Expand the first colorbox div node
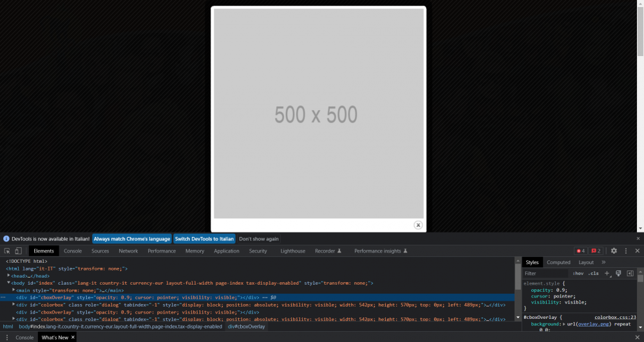Screen dimensions: 644x342 14,305
